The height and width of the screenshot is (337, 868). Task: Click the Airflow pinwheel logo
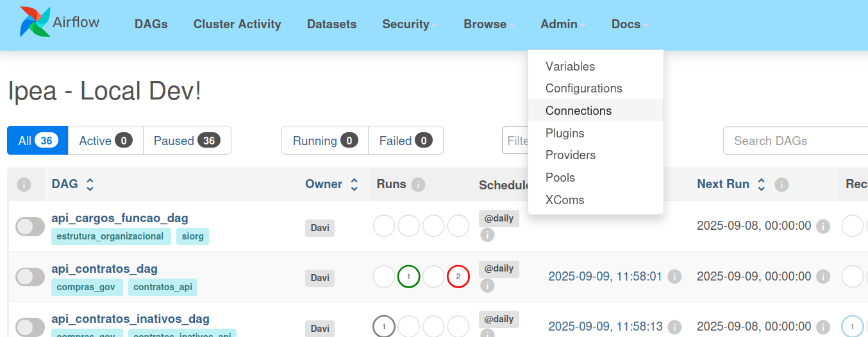pos(34,22)
